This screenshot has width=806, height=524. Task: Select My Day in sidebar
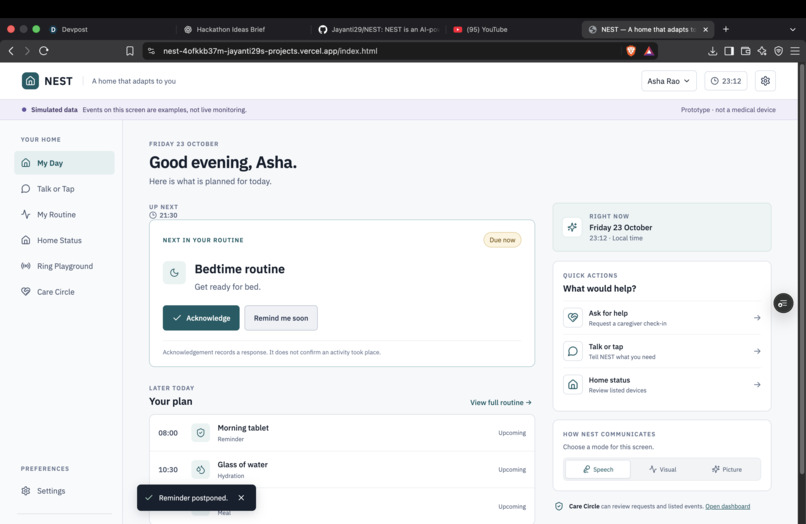[64, 163]
